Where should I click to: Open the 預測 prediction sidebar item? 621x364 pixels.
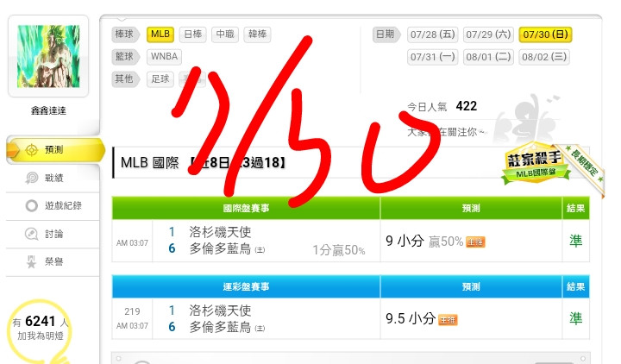[55, 150]
